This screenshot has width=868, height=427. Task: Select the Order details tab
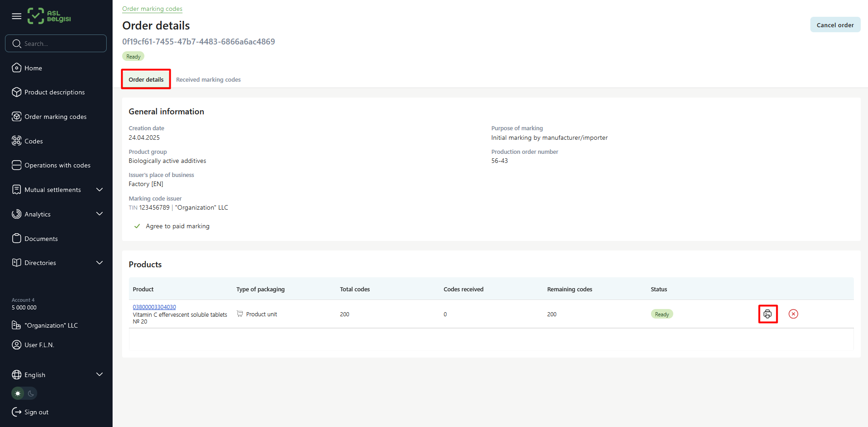pyautogui.click(x=146, y=79)
